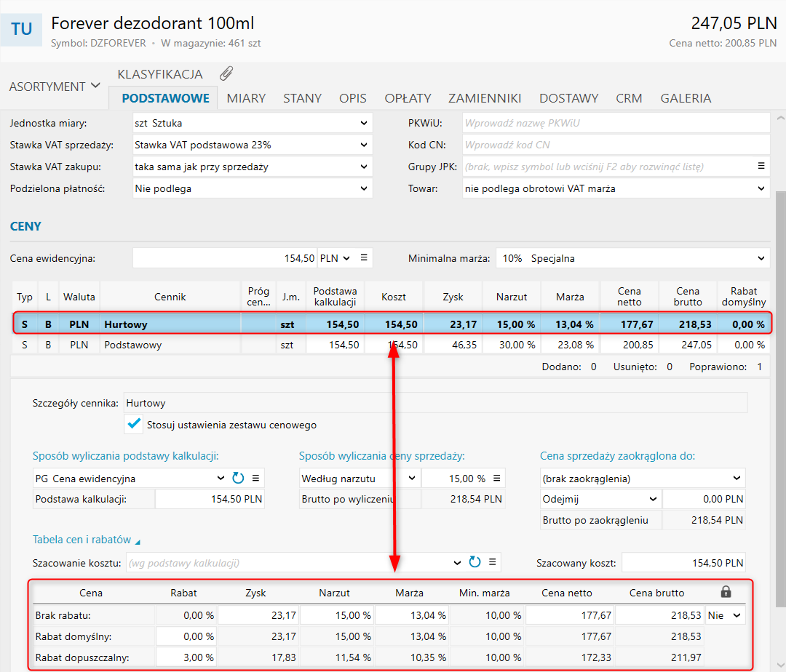Open Grupy JPK list menu icon
This screenshot has width=786, height=672.
pyautogui.click(x=761, y=166)
